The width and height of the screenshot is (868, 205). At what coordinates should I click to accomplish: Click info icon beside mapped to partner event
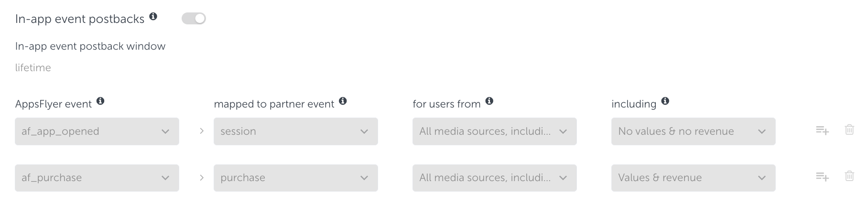coord(343,101)
